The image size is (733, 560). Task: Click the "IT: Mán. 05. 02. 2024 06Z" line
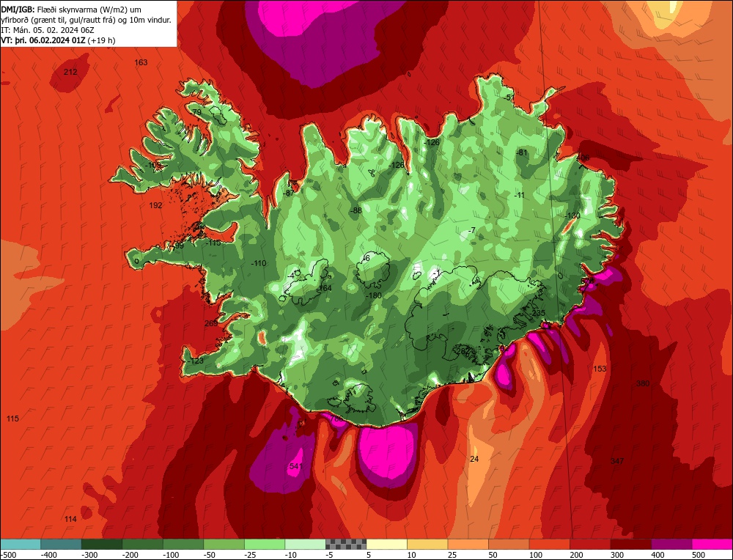(x=48, y=30)
